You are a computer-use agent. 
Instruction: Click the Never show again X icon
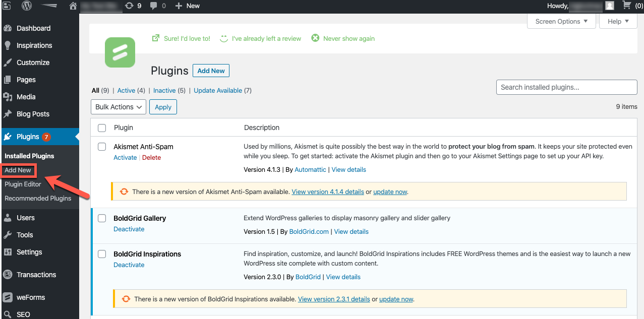pyautogui.click(x=315, y=38)
